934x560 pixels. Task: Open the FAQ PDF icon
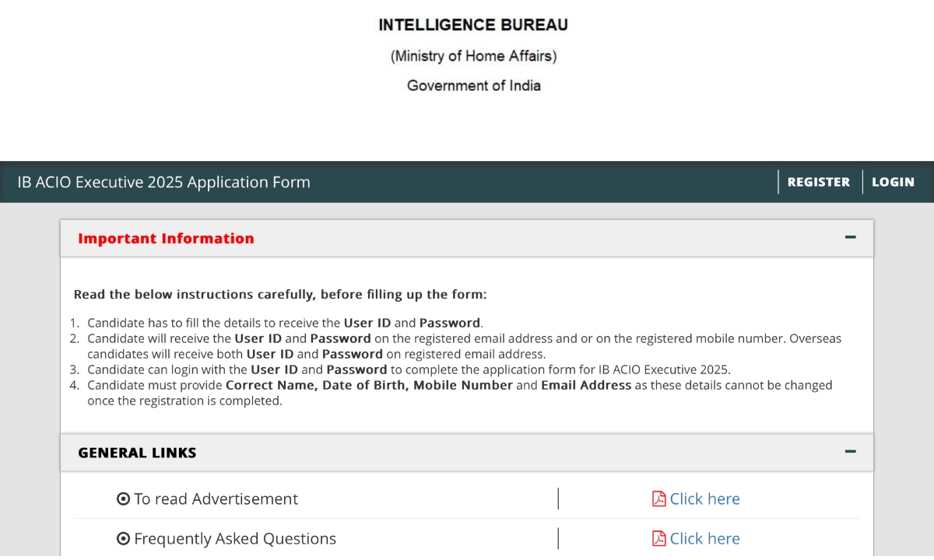[x=658, y=538]
